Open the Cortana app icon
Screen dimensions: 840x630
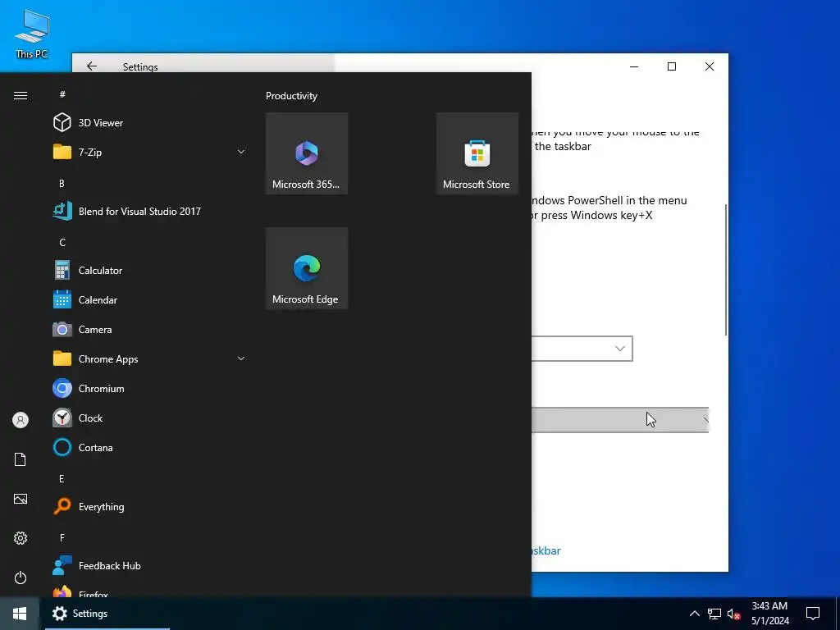[x=62, y=447]
